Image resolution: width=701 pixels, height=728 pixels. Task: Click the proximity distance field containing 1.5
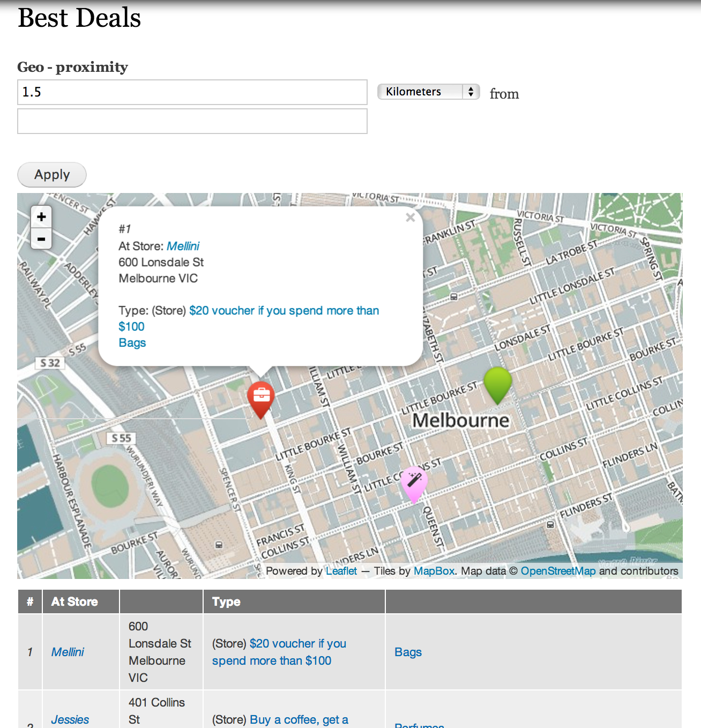[192, 92]
